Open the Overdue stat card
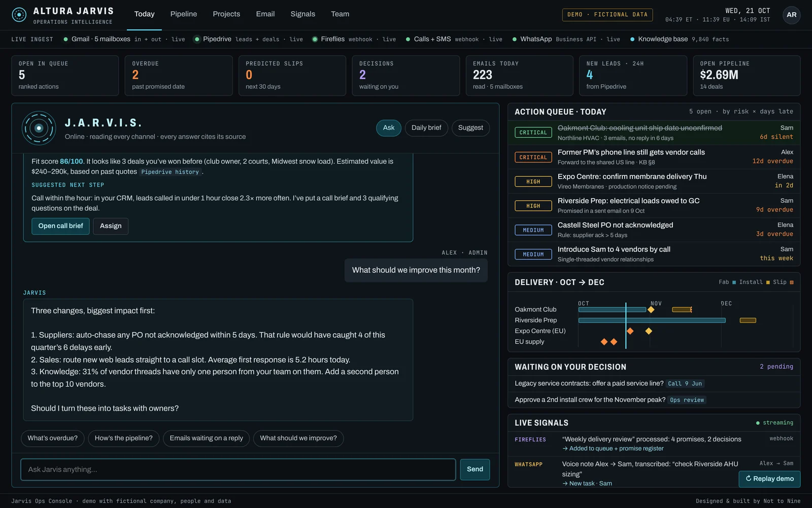The image size is (812, 508). [x=179, y=75]
